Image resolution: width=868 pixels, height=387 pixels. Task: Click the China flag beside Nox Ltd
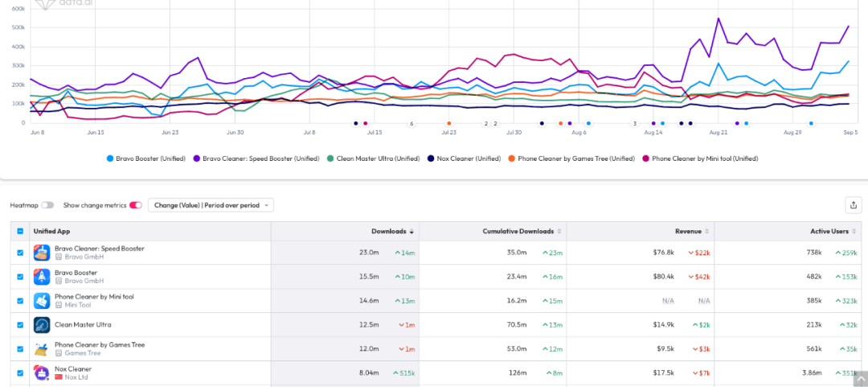click(59, 377)
